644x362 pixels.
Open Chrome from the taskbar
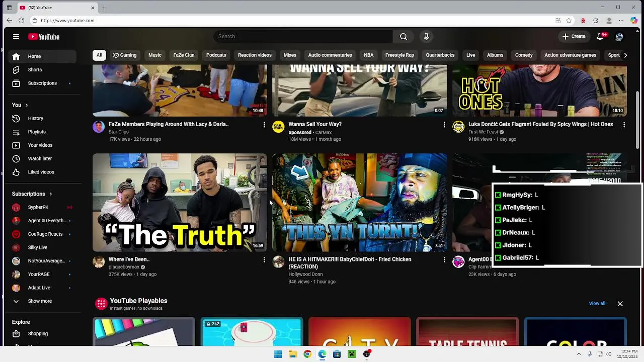(x=307, y=354)
